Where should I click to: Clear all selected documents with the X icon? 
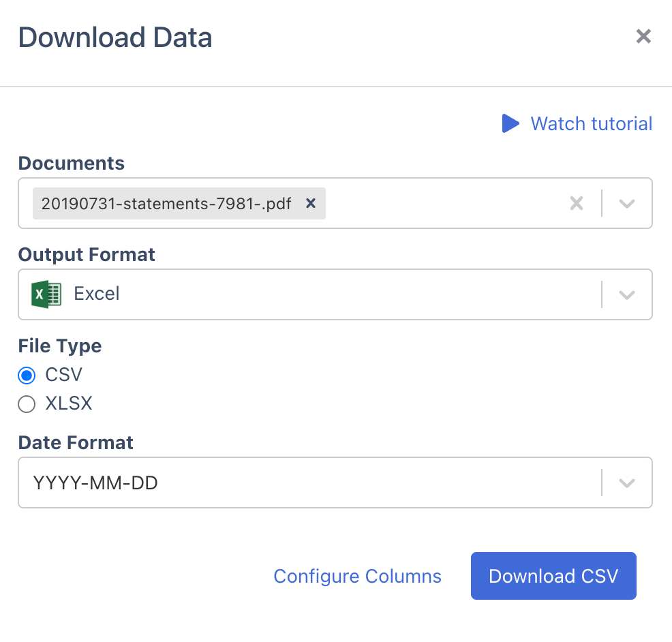click(x=576, y=203)
